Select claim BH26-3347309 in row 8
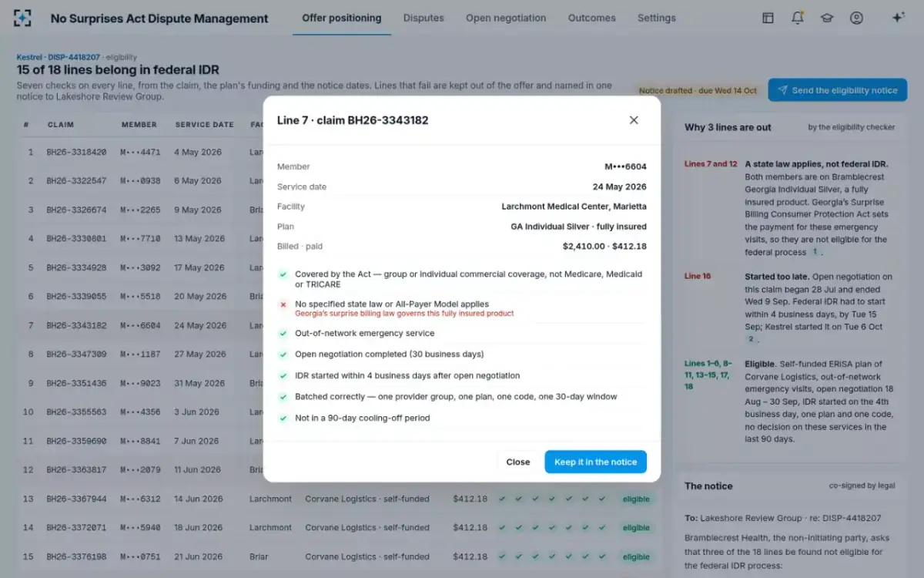Screen dimensions: 924x578 76,355
